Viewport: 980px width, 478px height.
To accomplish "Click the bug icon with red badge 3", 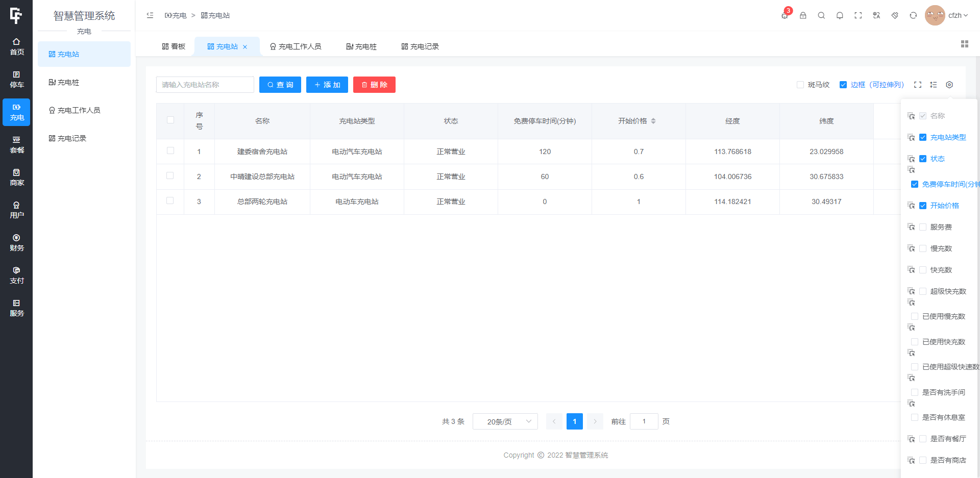I will (785, 15).
